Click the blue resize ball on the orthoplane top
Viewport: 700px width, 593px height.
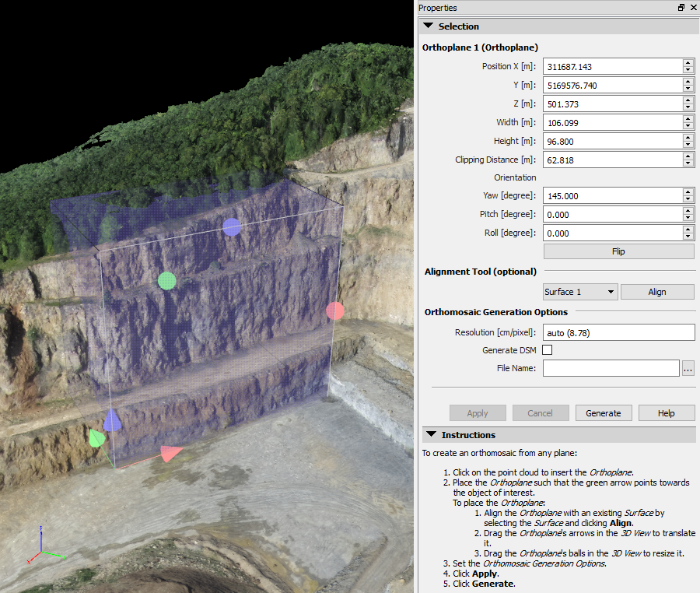tap(231, 226)
